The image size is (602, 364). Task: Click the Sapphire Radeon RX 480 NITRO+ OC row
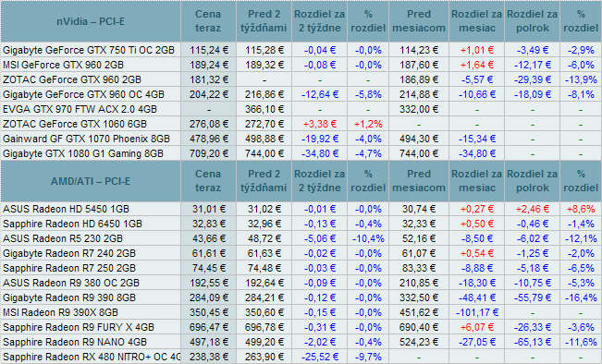pos(301,357)
